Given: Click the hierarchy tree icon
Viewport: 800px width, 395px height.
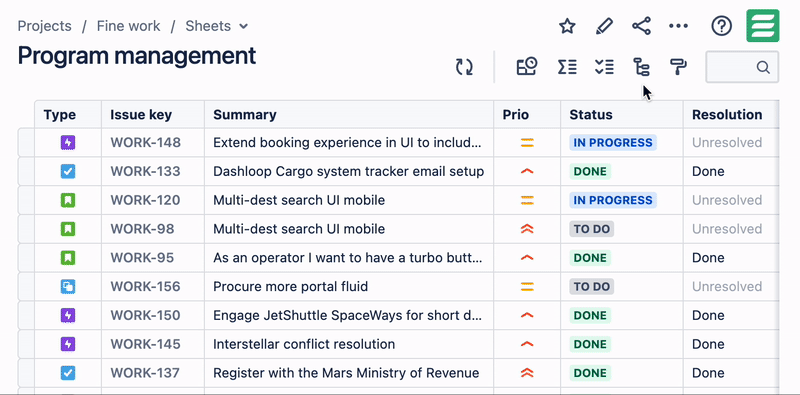Looking at the screenshot, I should (641, 67).
